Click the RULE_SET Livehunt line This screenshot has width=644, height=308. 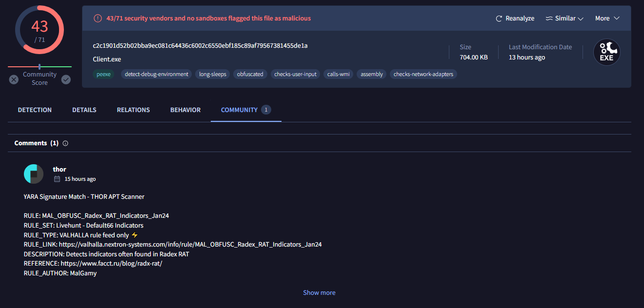point(83,226)
